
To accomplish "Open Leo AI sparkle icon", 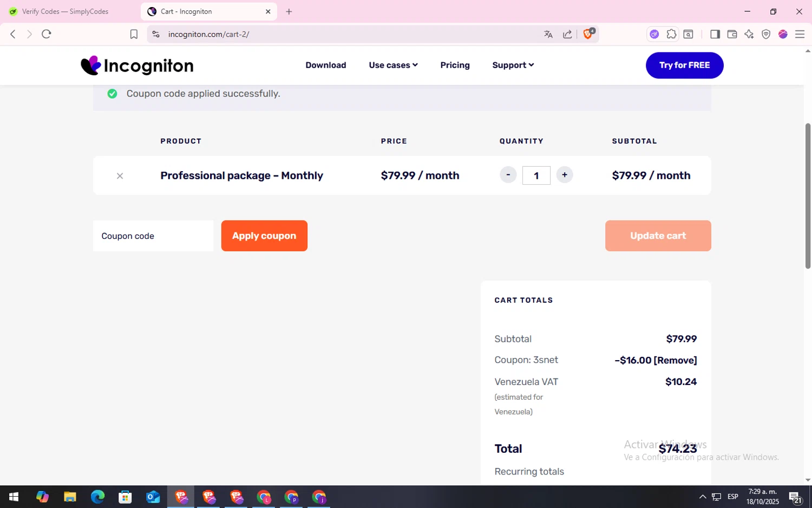I will click(749, 34).
